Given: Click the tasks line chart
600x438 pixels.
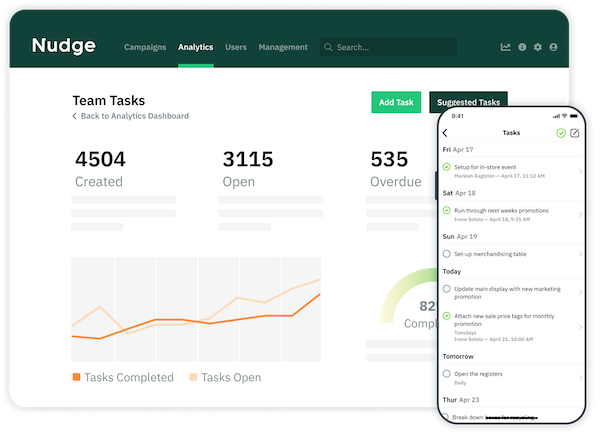Looking at the screenshot, I should point(196,309).
